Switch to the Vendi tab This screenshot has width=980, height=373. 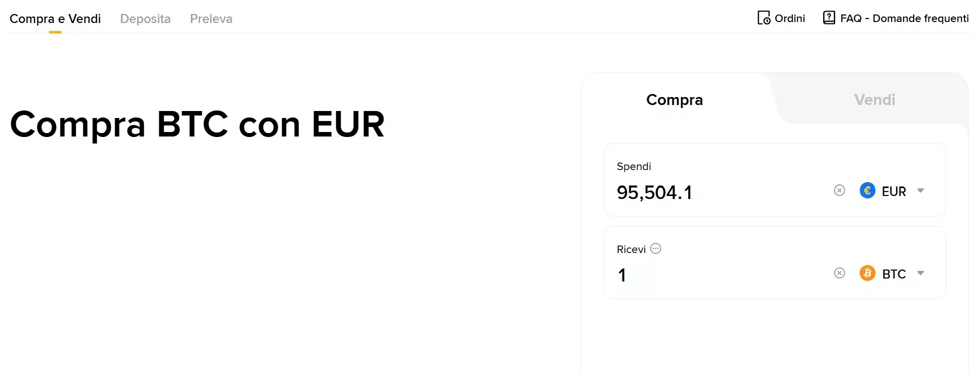click(874, 99)
